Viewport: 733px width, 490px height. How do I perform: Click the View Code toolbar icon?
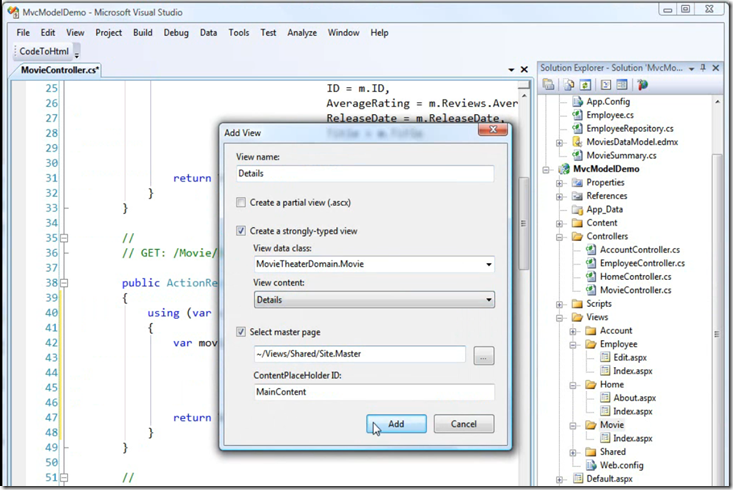[x=606, y=85]
